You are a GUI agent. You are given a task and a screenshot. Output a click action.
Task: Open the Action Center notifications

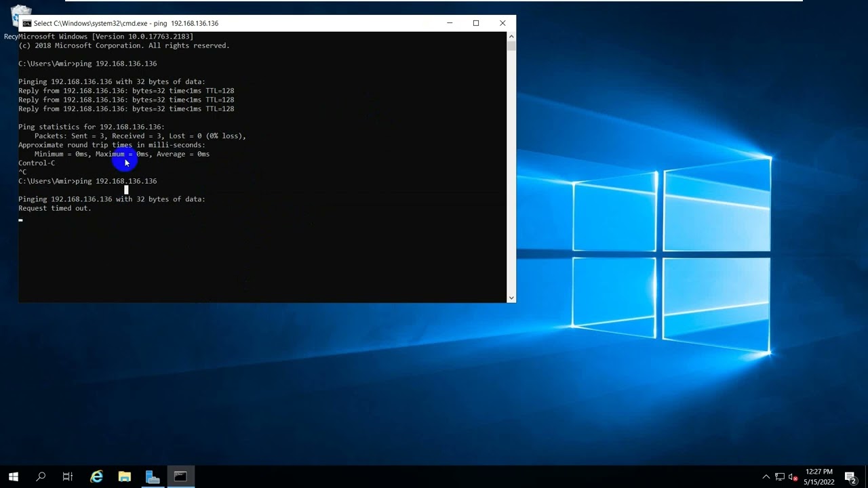[850, 477]
